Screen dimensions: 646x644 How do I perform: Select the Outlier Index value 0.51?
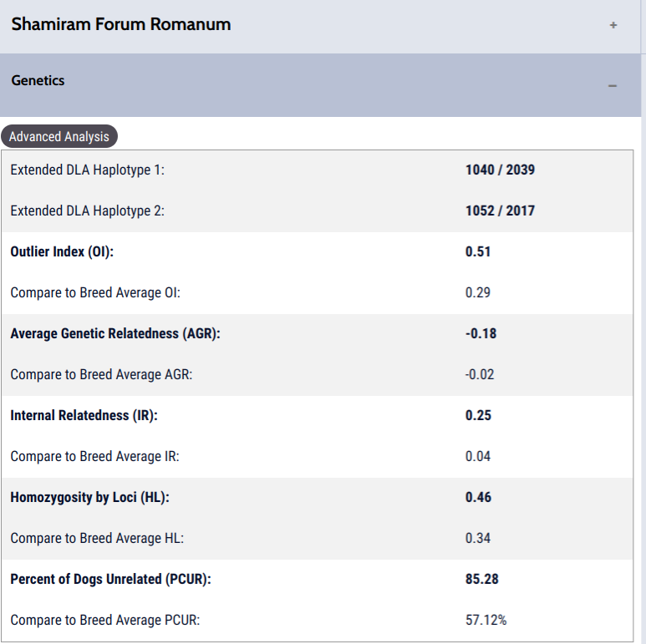(x=478, y=251)
